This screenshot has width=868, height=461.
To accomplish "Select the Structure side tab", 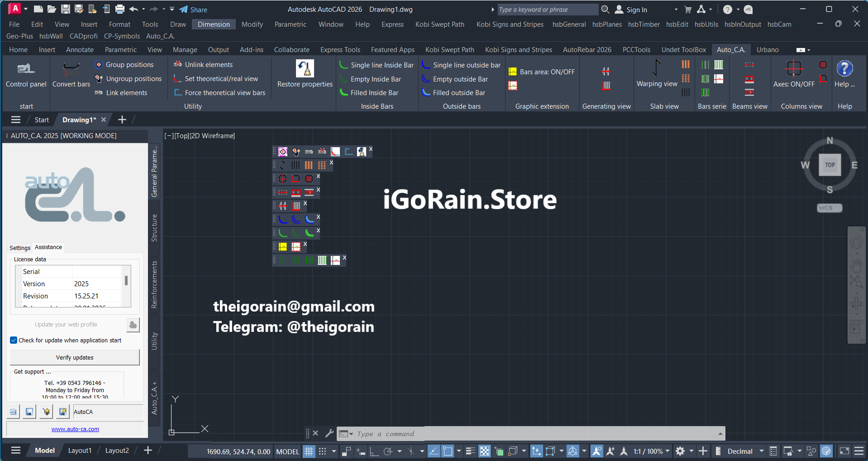I will (154, 228).
